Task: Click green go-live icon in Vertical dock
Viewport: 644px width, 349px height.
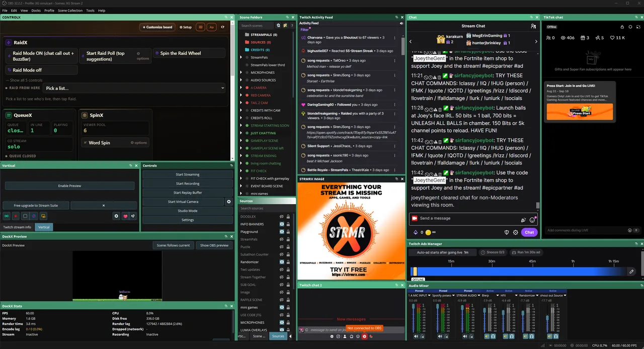Action: 7,216
